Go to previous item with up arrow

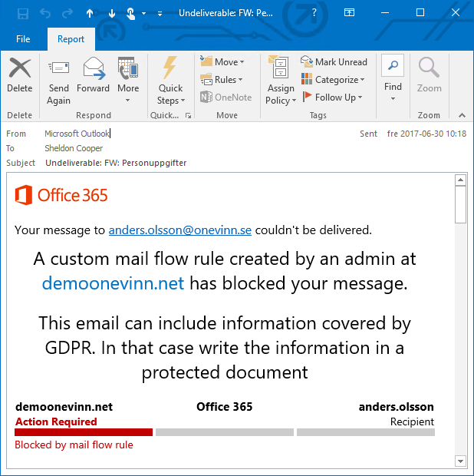[x=90, y=13]
